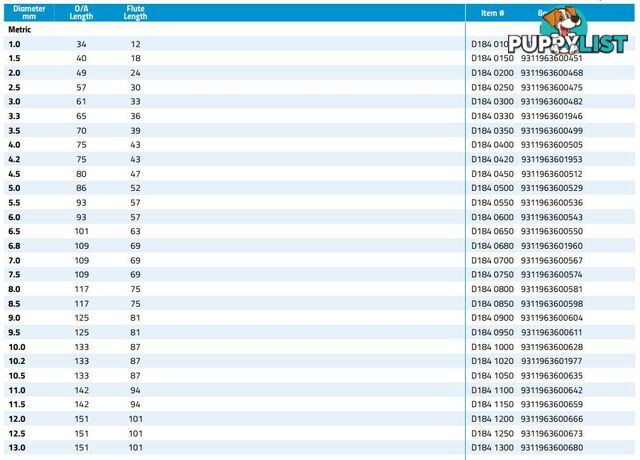
Task: Select item number D184 0500
Action: tap(492, 188)
